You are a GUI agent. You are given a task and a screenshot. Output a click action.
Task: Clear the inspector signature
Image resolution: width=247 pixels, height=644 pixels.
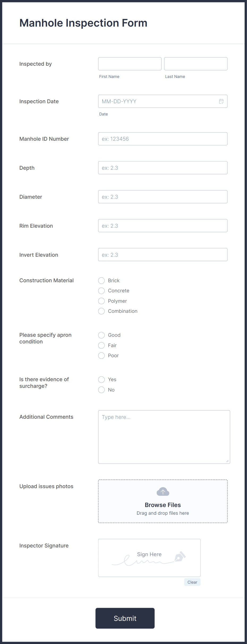192,582
